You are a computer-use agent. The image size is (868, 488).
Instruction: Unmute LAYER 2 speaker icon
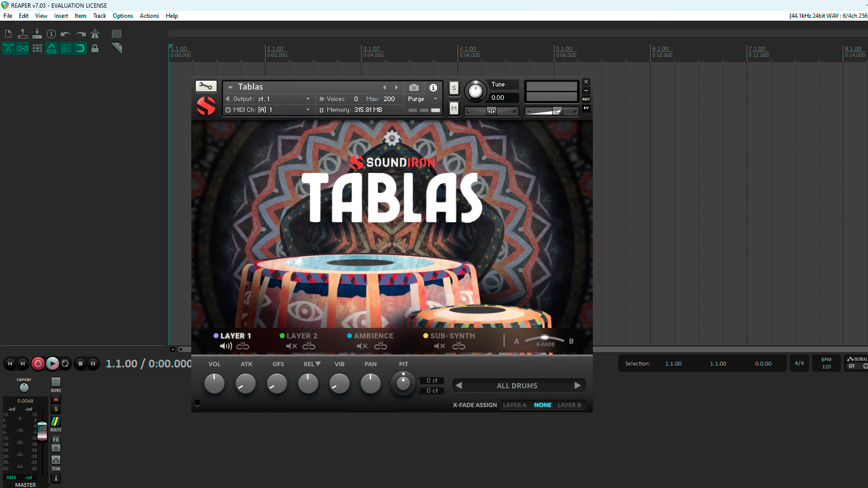tap(292, 346)
